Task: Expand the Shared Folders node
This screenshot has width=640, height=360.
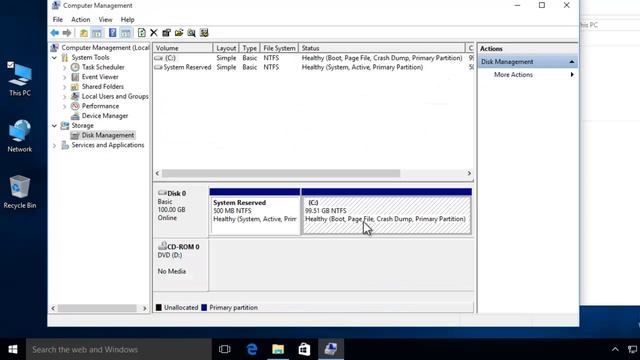Action: (64, 87)
